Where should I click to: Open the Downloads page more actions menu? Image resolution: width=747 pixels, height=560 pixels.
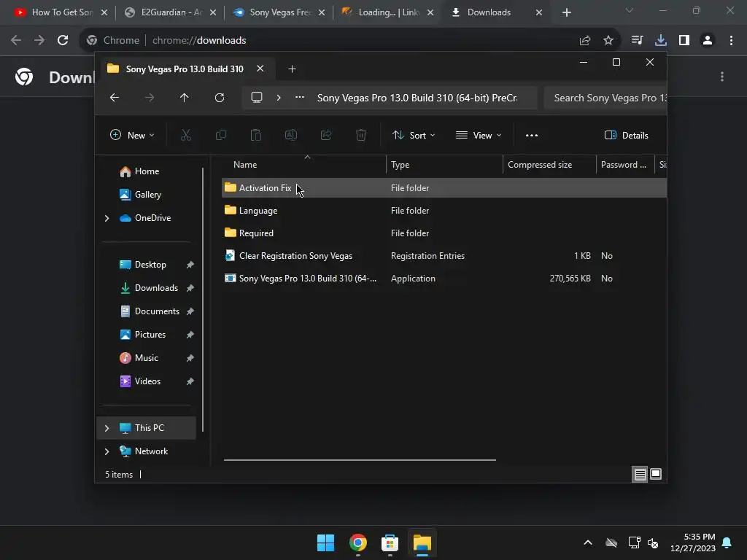coord(722,77)
